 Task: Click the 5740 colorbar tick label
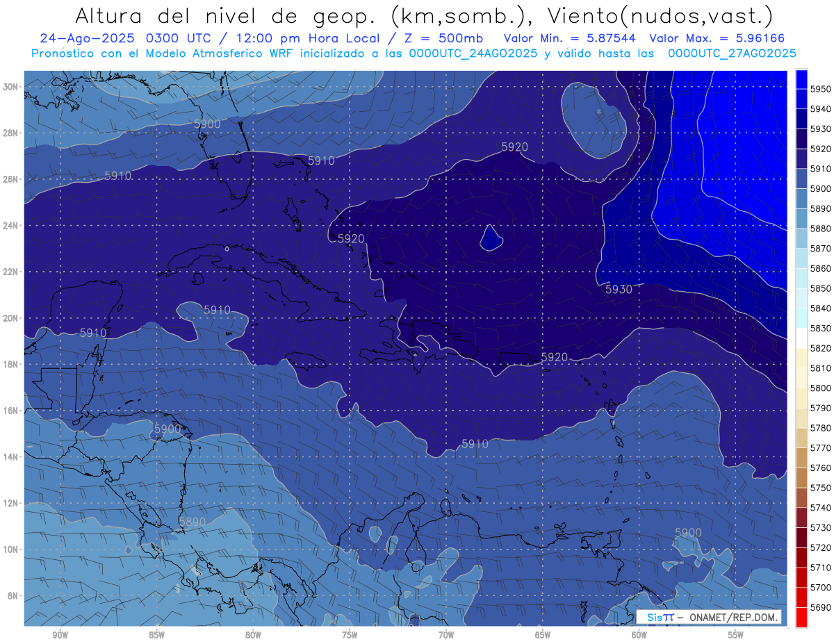tap(820, 508)
